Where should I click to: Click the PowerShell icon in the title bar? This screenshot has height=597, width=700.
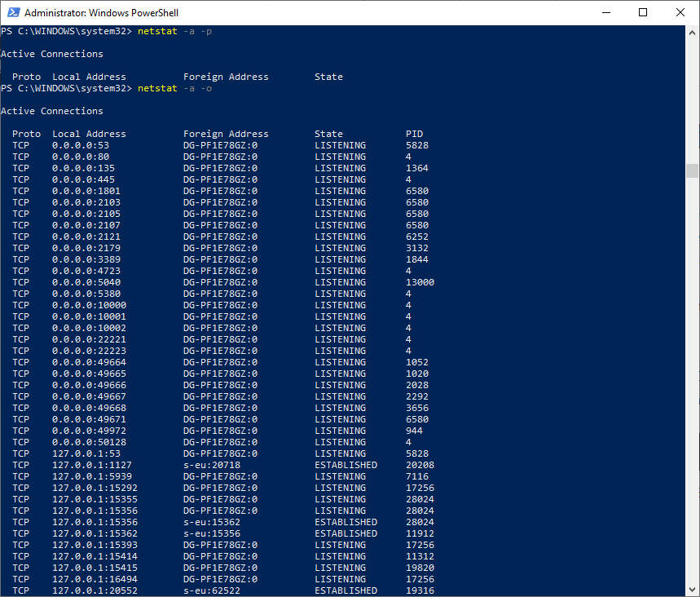click(x=11, y=13)
